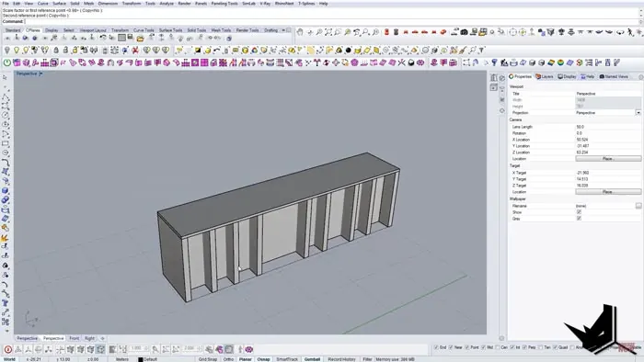The height and width of the screenshot is (362, 644).
Task: Click the black sphere icon in second toolbar
Action: (x=349, y=51)
